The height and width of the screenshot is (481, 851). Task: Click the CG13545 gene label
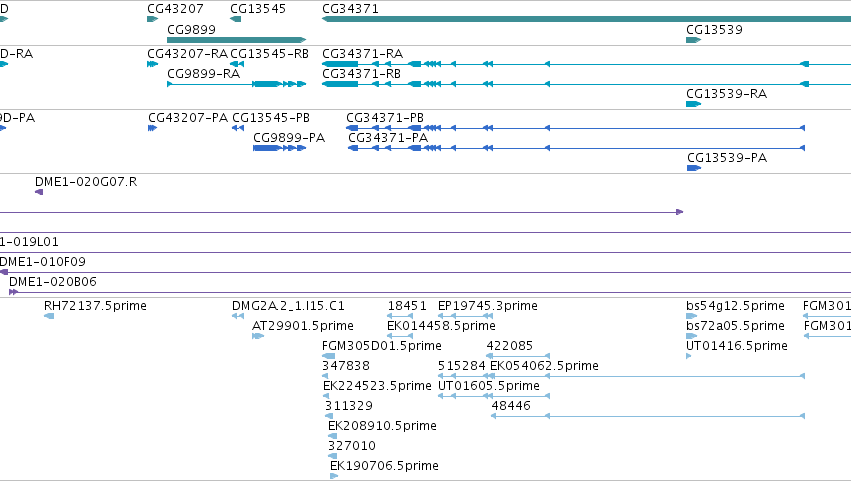258,9
